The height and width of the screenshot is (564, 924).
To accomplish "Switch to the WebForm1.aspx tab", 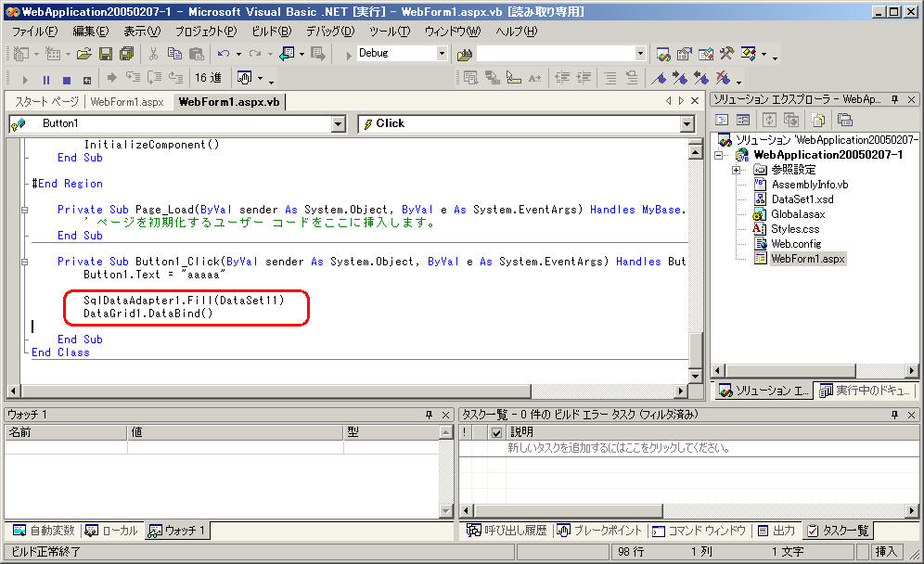I will [126, 102].
